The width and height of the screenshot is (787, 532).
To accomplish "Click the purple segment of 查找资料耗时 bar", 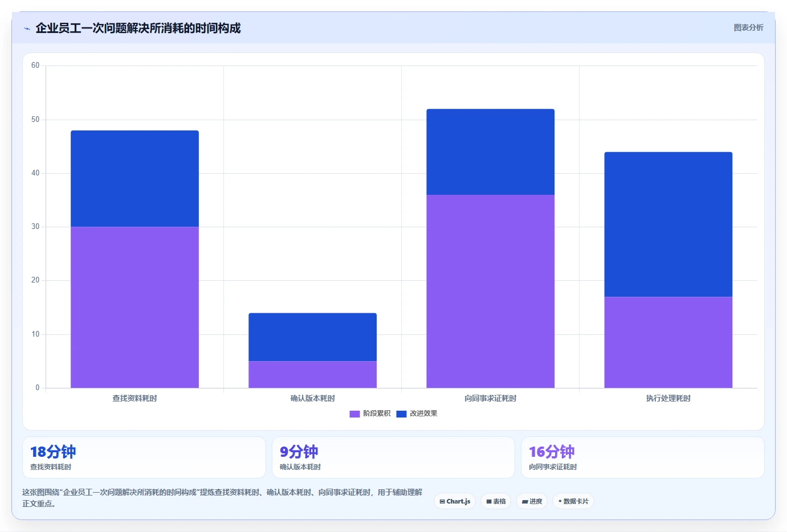I will coord(134,308).
